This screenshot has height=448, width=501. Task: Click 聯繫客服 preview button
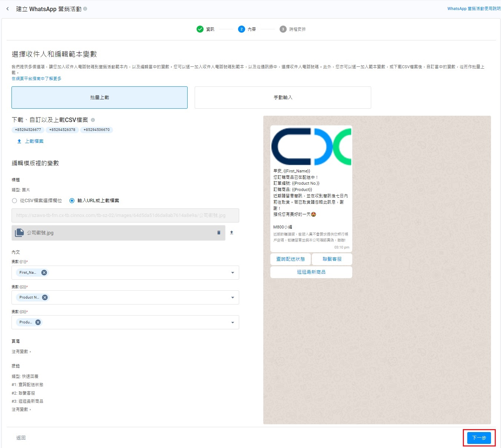[x=332, y=259]
